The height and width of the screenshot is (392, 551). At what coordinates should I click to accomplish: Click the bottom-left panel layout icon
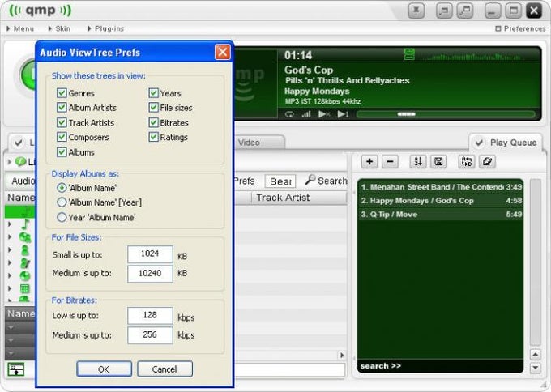pos(16,369)
